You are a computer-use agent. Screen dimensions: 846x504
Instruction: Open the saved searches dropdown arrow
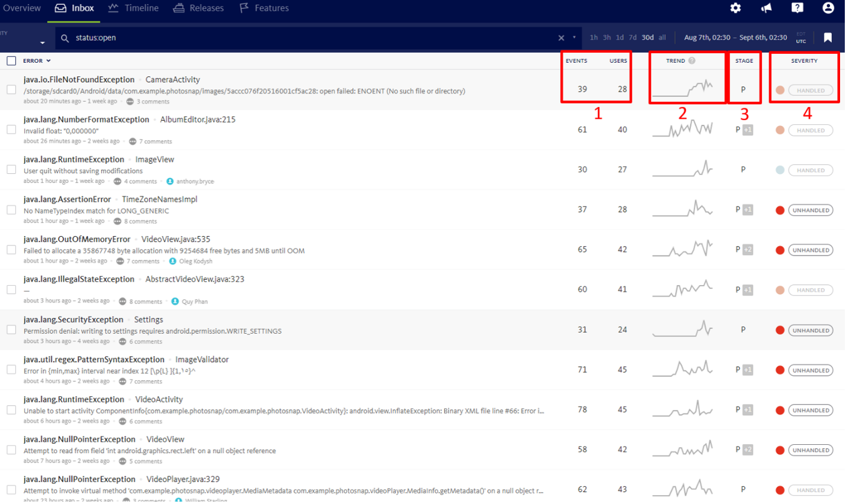tap(574, 38)
